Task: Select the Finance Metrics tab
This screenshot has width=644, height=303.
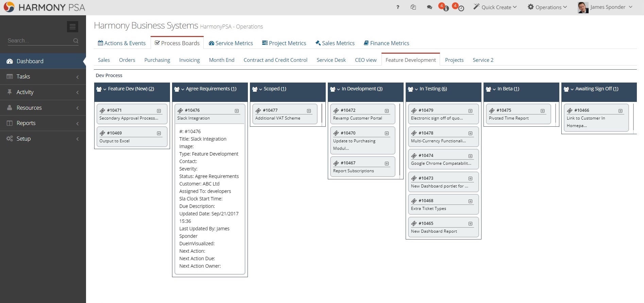Action: pyautogui.click(x=386, y=43)
